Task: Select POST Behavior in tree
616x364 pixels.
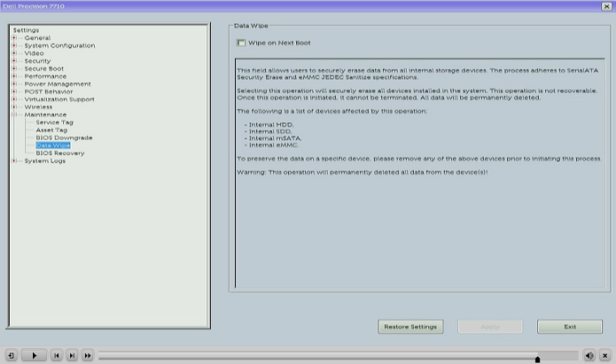Action: click(x=49, y=91)
